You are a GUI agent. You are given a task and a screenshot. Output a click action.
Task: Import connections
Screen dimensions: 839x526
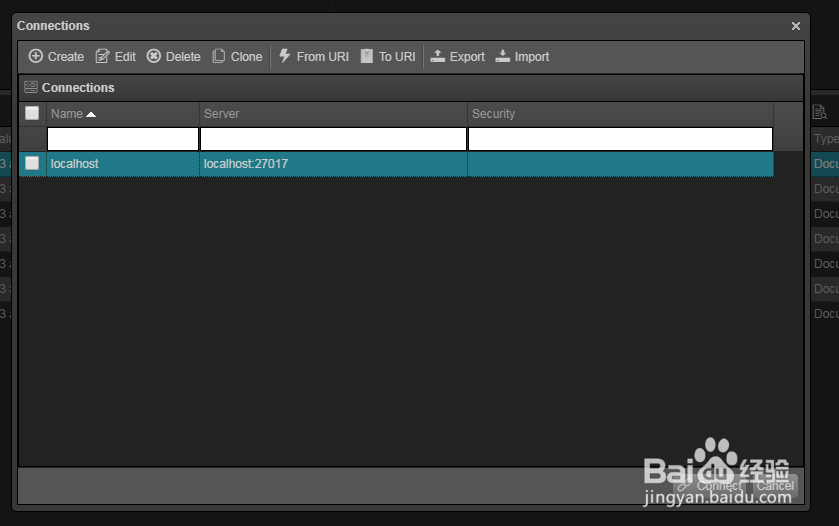522,57
